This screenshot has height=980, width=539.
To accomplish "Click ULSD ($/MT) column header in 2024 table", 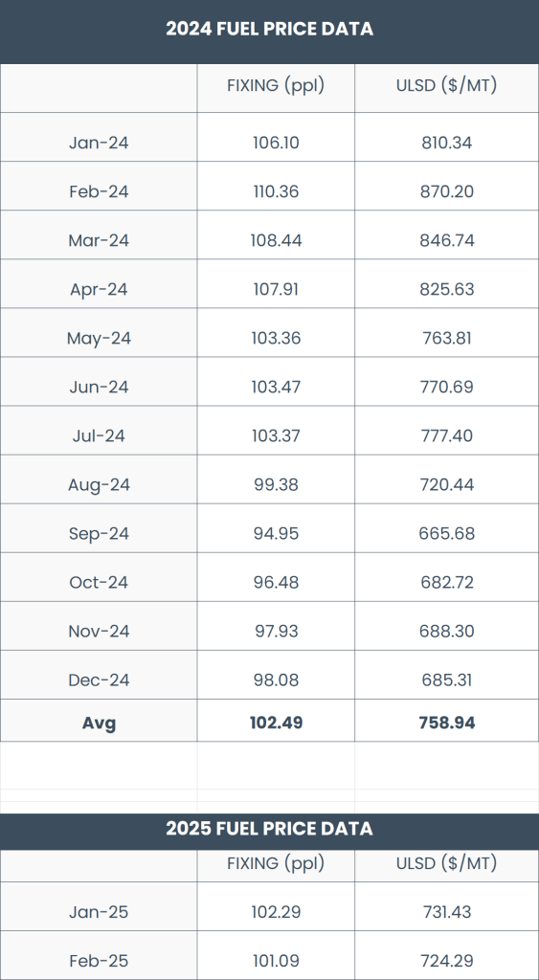I will tap(446, 85).
